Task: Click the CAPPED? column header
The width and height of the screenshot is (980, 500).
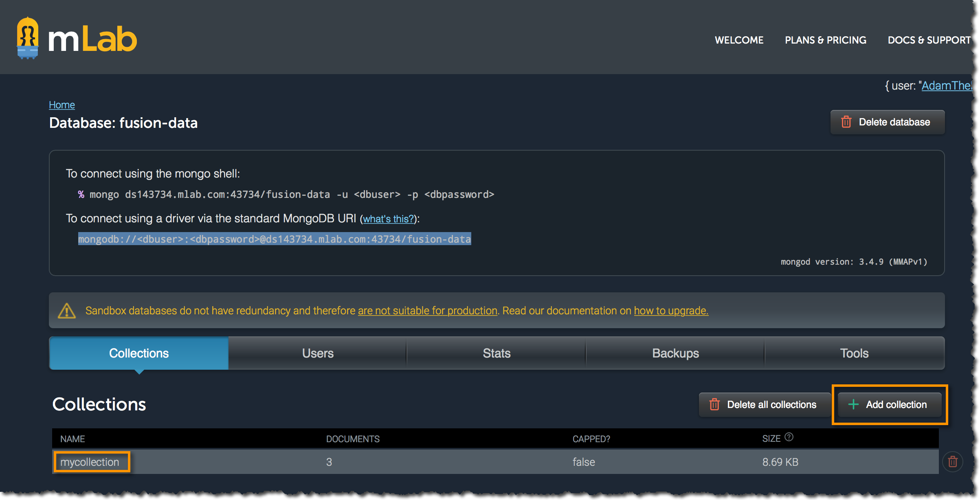Action: click(591, 439)
